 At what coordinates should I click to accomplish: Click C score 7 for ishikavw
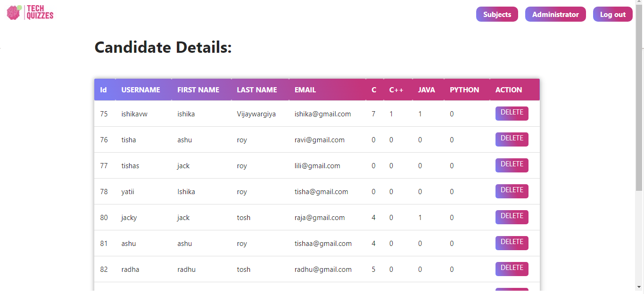click(373, 114)
